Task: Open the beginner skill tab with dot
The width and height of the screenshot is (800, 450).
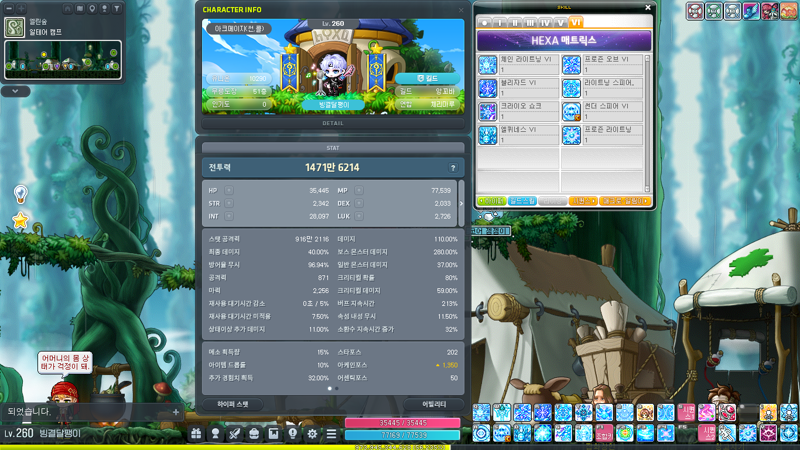Action: [485, 22]
